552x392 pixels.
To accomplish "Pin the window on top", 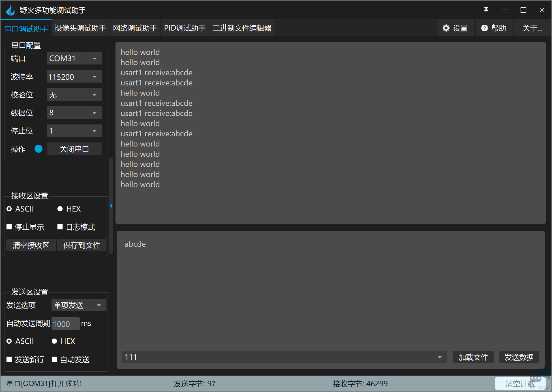I will click(x=486, y=10).
